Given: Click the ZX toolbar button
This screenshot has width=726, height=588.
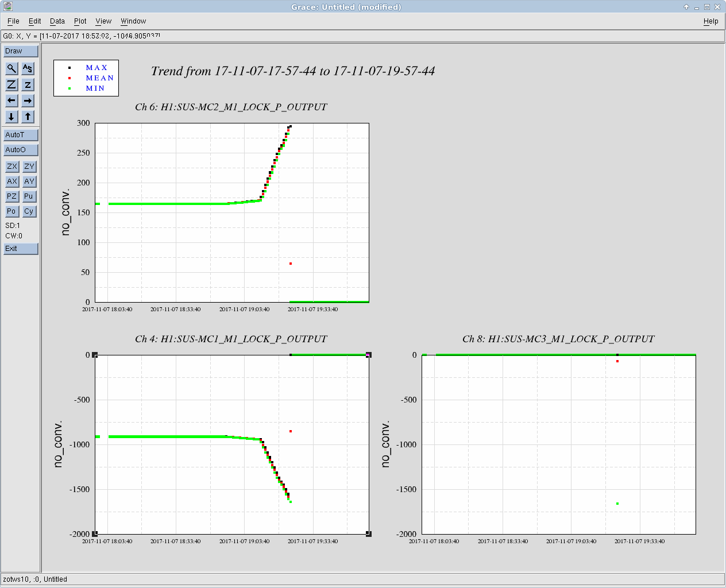Looking at the screenshot, I should [12, 167].
